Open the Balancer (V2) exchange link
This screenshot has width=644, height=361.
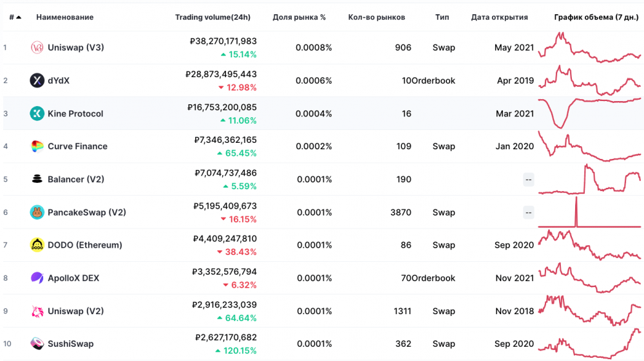[76, 180]
